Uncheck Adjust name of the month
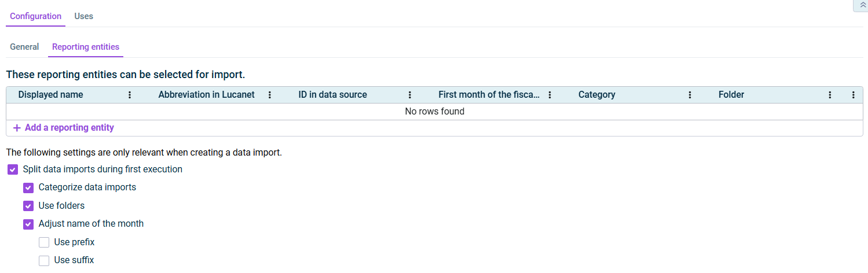868x273 pixels. (28, 224)
